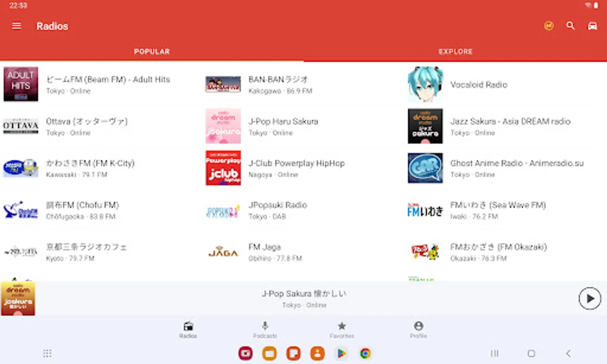Open JPopsuki Radio title
The height and width of the screenshot is (364, 607).
(278, 205)
